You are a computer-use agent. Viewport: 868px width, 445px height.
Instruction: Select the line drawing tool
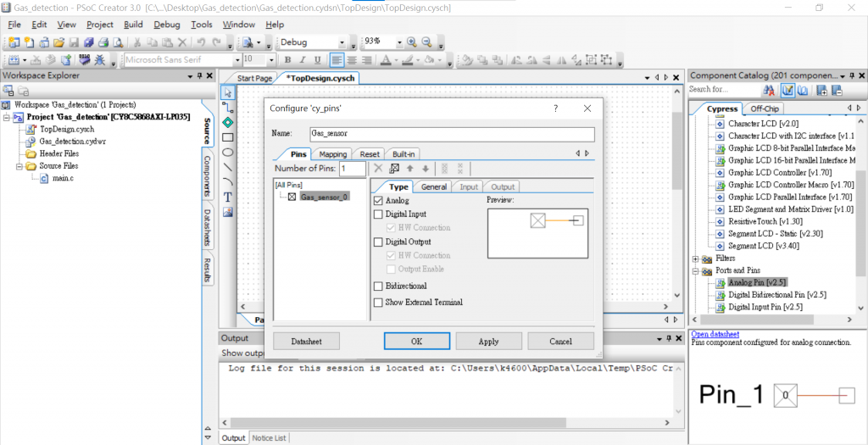[227, 167]
